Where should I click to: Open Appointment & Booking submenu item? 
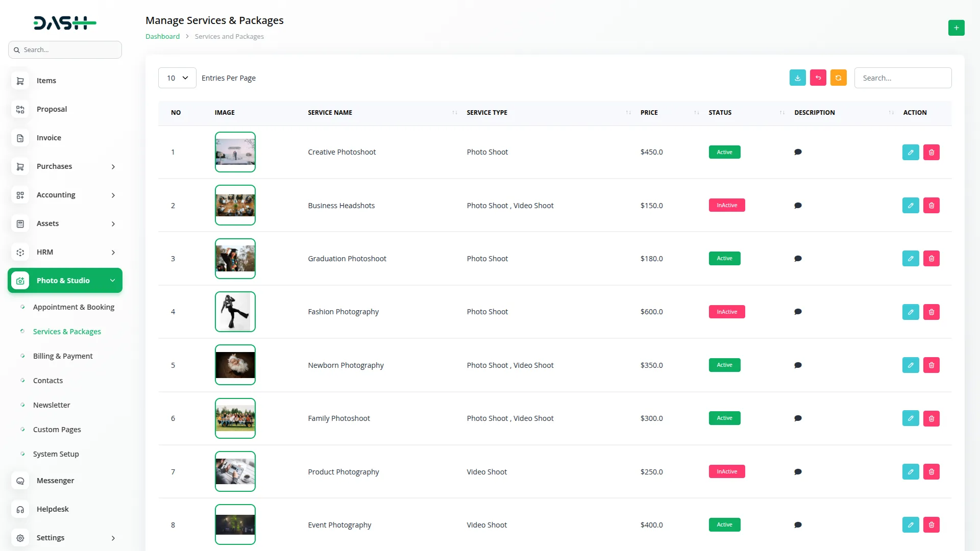[73, 307]
